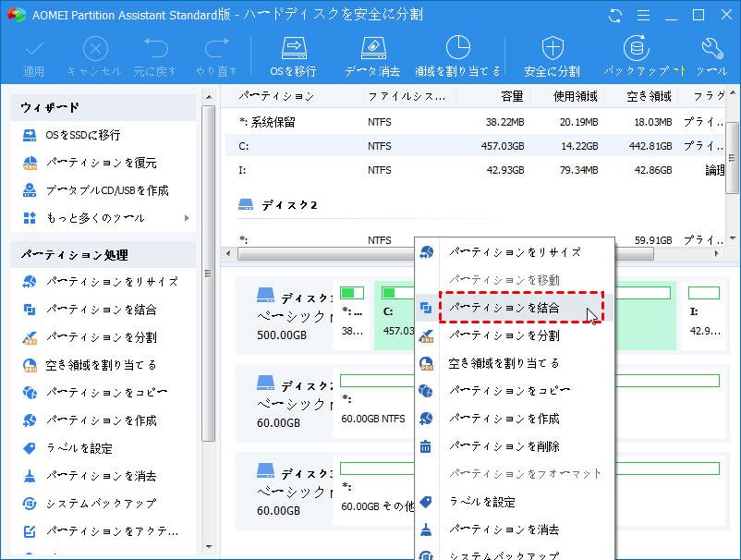
Task: Choose パーティションを消去 in the context menu
Action: tap(516, 530)
